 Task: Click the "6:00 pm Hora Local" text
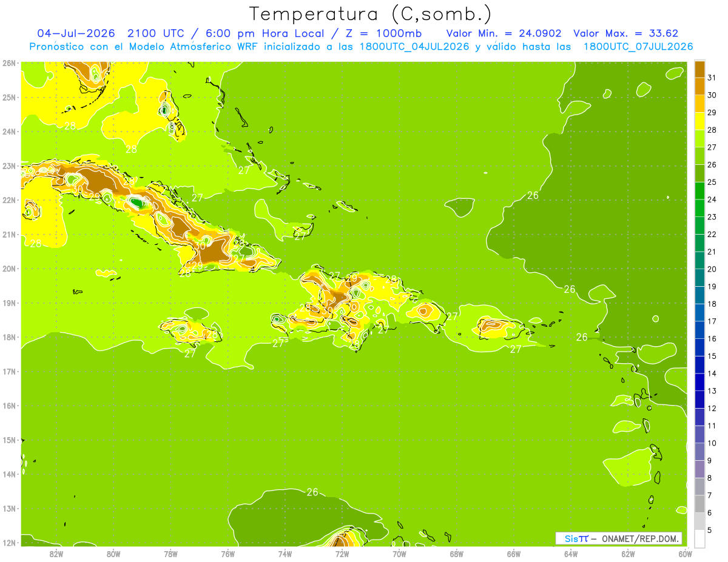click(x=265, y=33)
